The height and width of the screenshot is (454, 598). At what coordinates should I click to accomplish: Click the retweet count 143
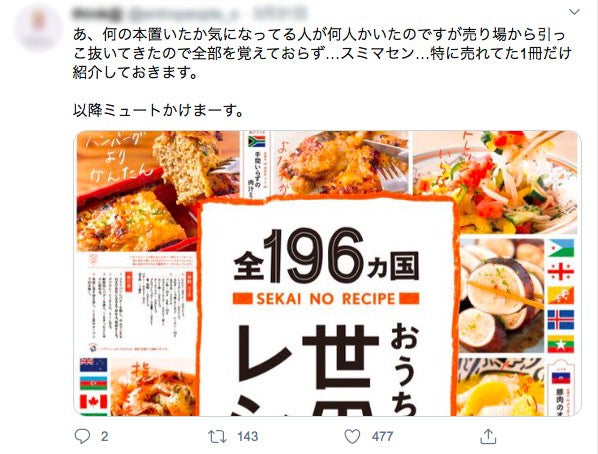tap(248, 436)
